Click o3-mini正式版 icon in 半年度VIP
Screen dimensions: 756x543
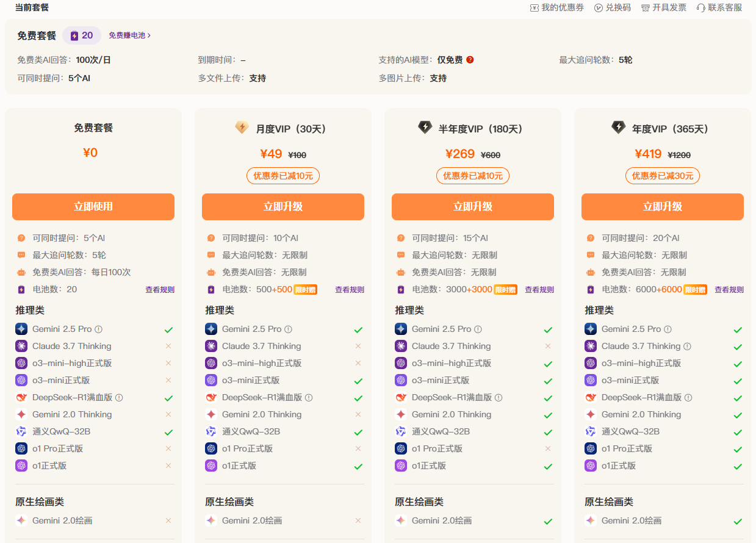pyautogui.click(x=401, y=380)
